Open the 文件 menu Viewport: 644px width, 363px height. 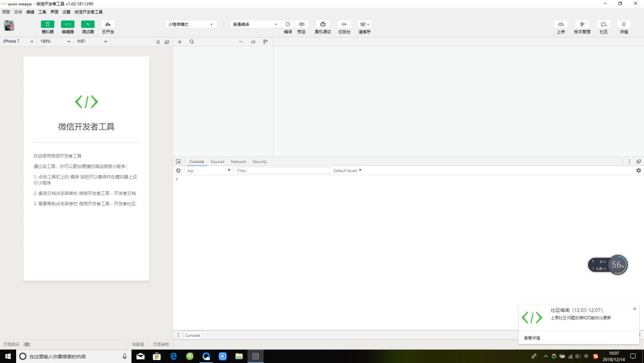18,12
